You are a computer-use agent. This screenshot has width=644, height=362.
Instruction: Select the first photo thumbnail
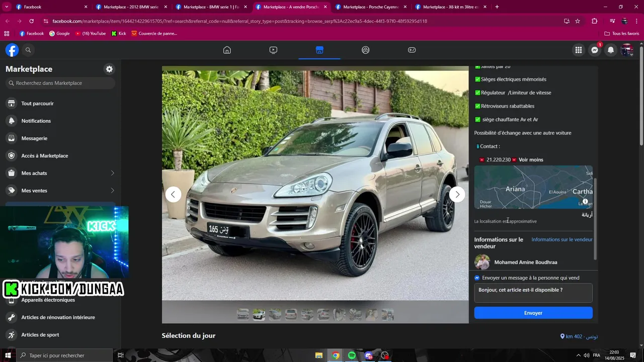(243, 315)
